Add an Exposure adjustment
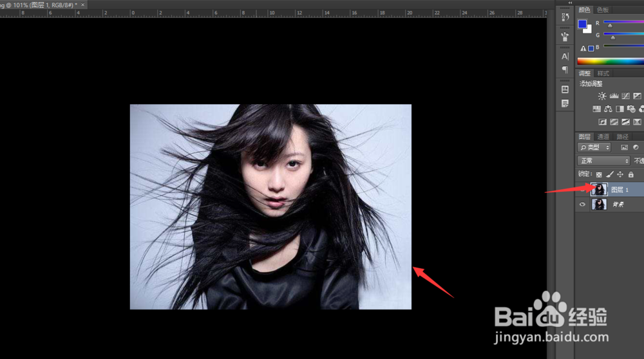This screenshot has height=359, width=644. tap(637, 96)
